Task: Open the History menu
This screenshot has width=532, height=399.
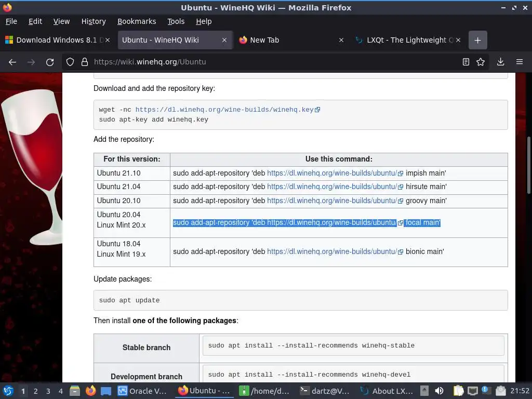Action: click(x=94, y=21)
